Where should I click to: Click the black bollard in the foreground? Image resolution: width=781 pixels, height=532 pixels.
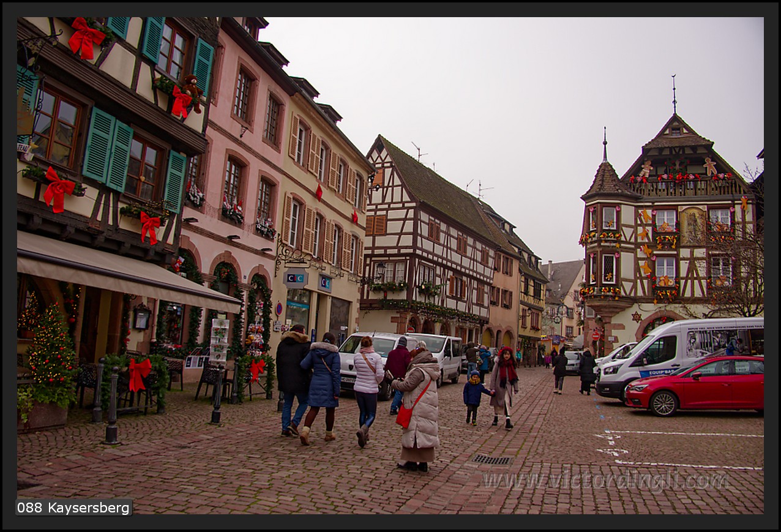(112, 406)
